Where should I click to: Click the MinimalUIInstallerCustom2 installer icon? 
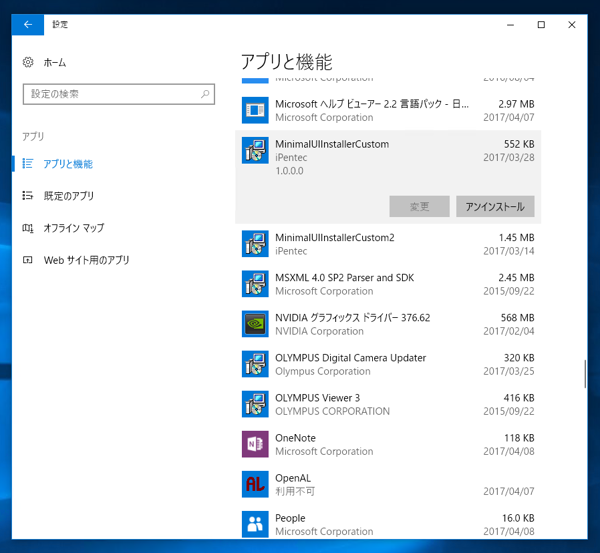(x=255, y=244)
